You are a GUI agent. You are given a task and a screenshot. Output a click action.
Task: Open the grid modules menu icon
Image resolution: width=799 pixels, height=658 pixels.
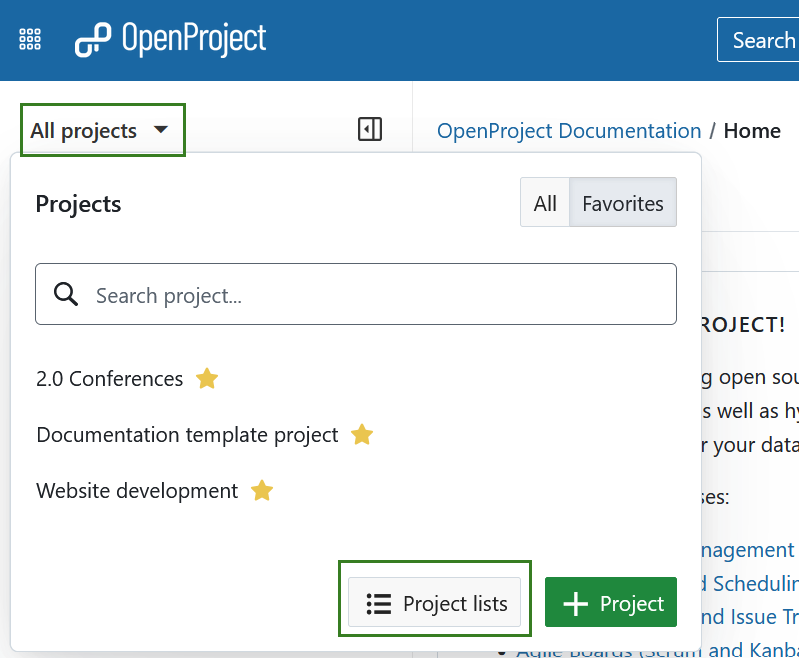click(30, 40)
